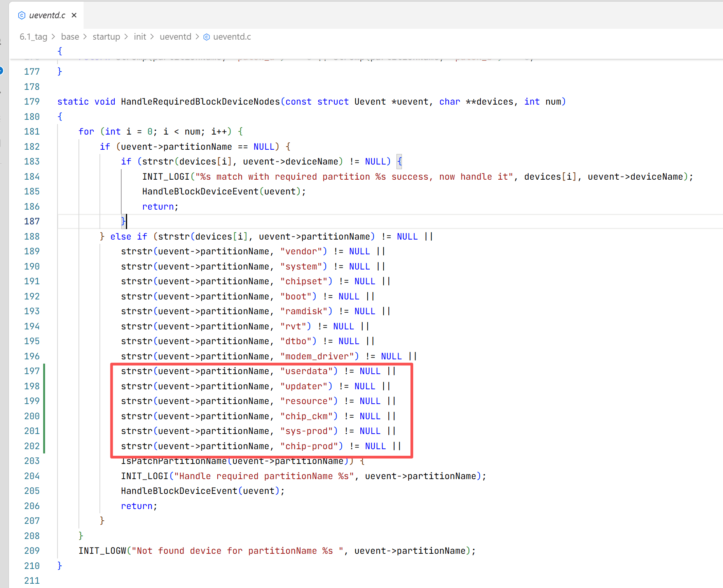Click the "vendor" string literal
This screenshot has width=723, height=588.
pyautogui.click(x=301, y=251)
